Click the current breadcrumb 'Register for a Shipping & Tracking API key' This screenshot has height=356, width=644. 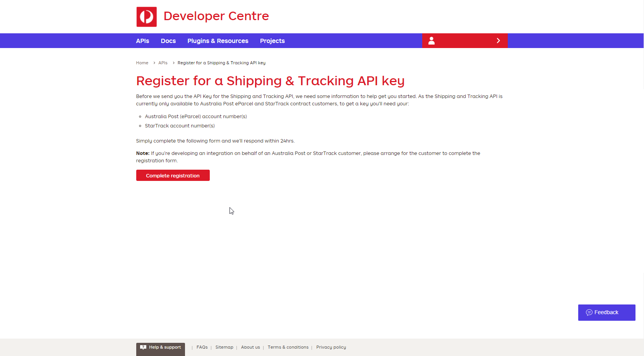[221, 63]
